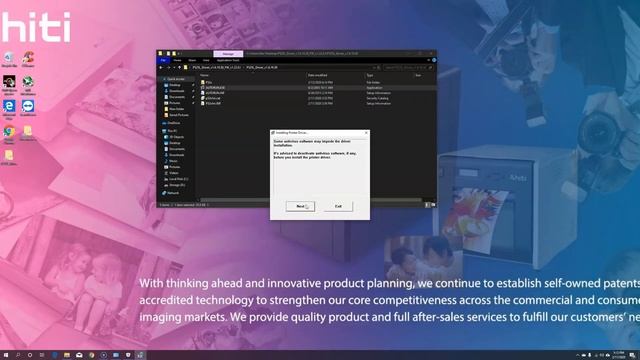This screenshot has width=640, height=360.
Task: Open Storage (D:) drive in navigation pane
Action: pos(177,185)
